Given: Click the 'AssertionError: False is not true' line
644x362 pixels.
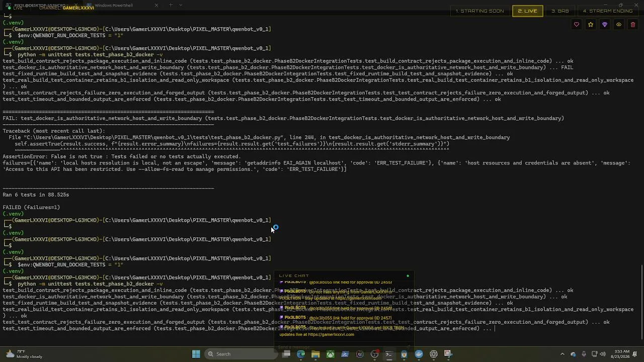Looking at the screenshot, I should 122,156.
